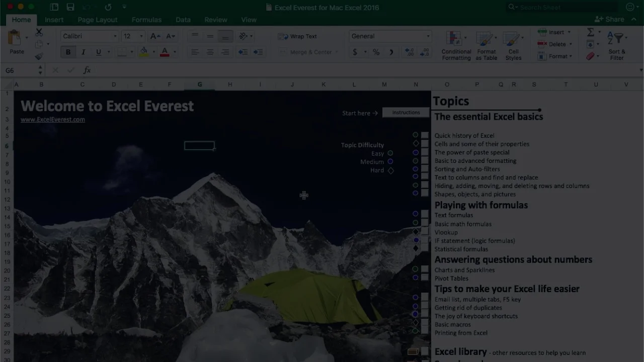Apply the red font color swatch
This screenshot has width=644, height=362.
pyautogui.click(x=165, y=52)
